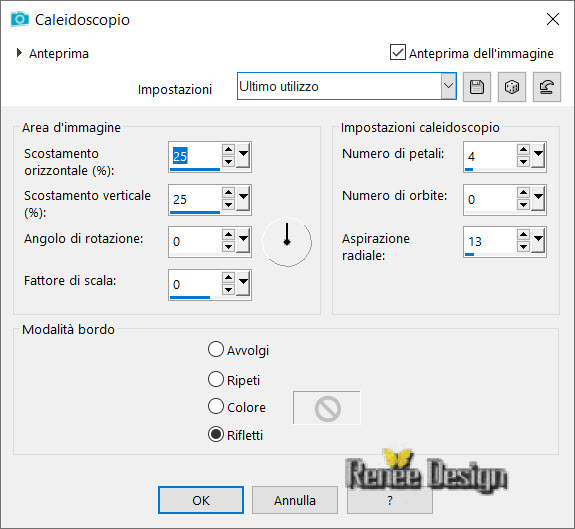
Task: Click the save preset floppy disk icon
Action: tap(477, 87)
